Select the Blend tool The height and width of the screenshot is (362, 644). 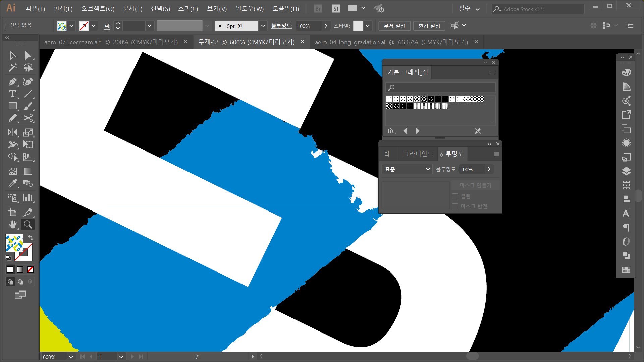pyautogui.click(x=28, y=183)
